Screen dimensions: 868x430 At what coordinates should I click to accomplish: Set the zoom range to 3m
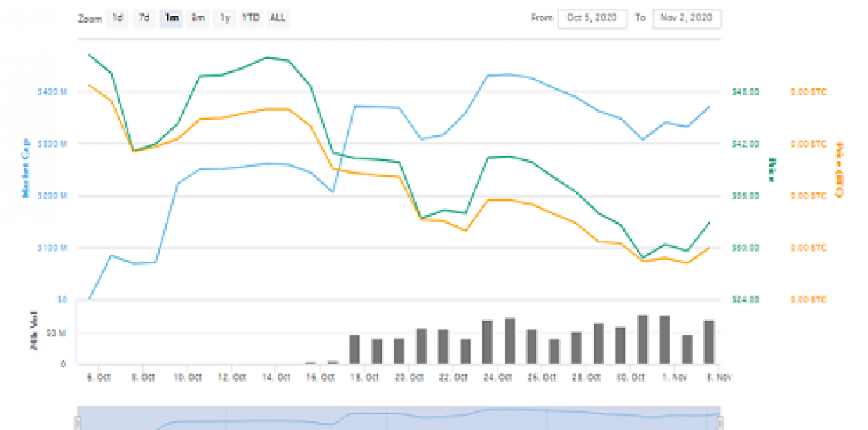click(x=199, y=17)
